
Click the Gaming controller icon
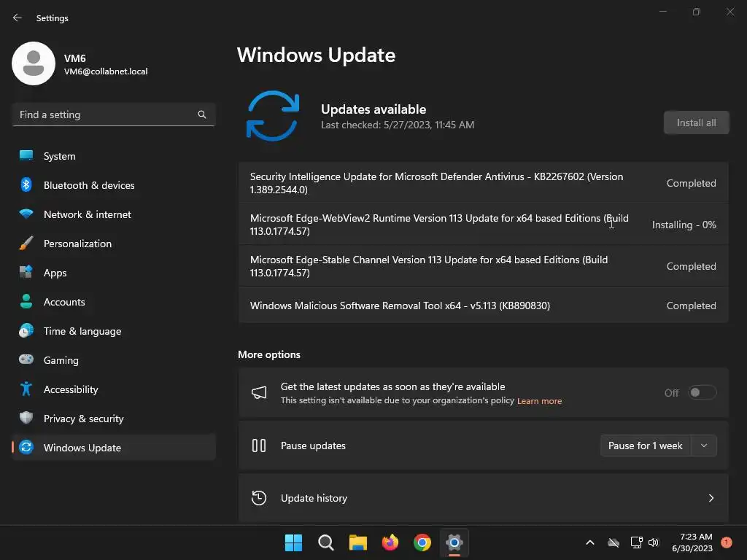pyautogui.click(x=26, y=359)
